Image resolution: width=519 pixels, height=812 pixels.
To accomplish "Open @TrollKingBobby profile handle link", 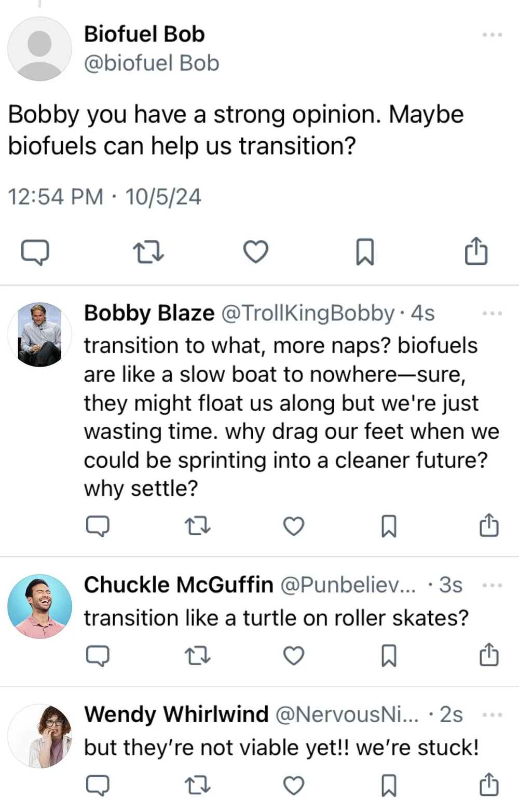I will 308,314.
